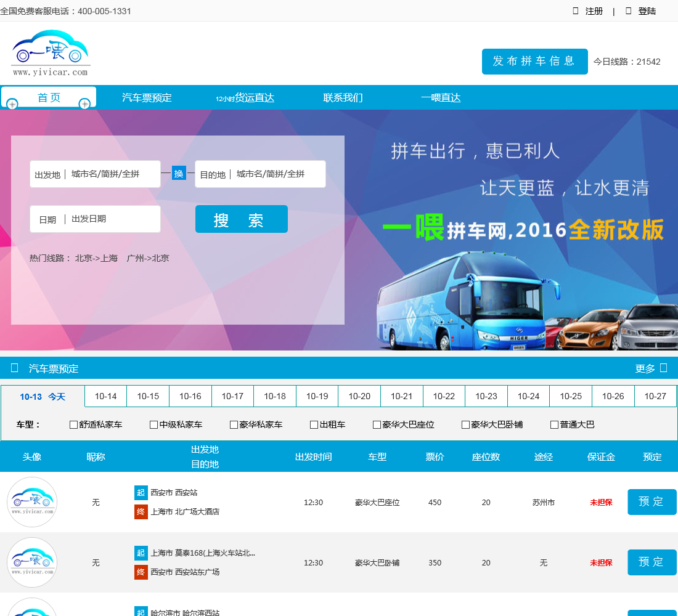The width and height of the screenshot is (678, 616).
Task: Click the 发布拼车信息 button
Action: [x=535, y=62]
